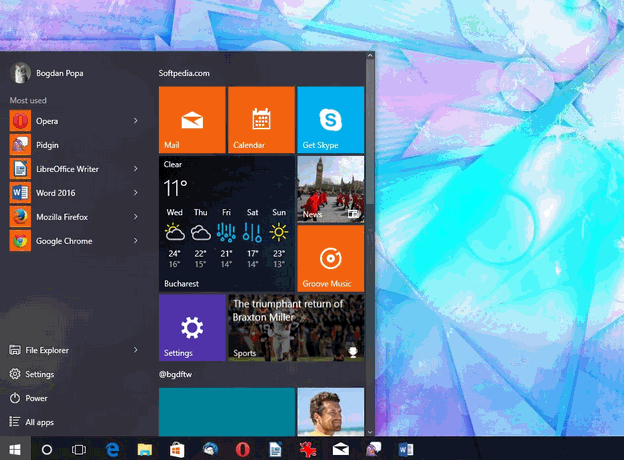Image resolution: width=624 pixels, height=460 pixels.
Task: Open Cortana search circle on taskbar
Action: (47, 450)
